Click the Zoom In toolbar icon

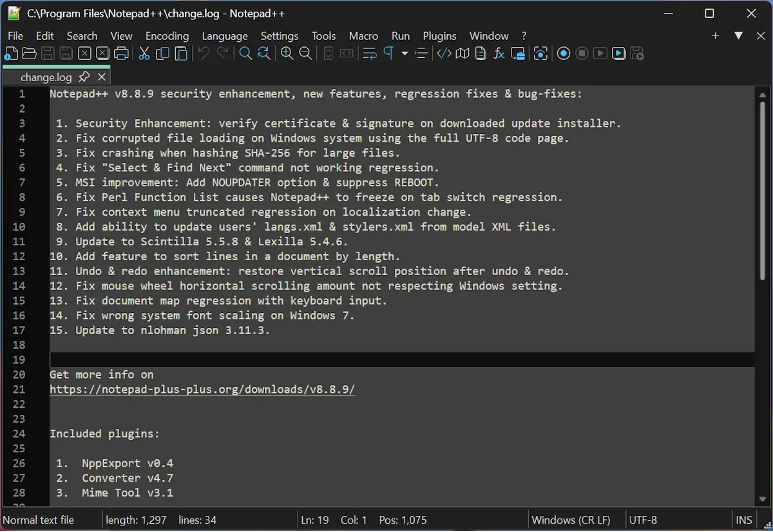[287, 54]
